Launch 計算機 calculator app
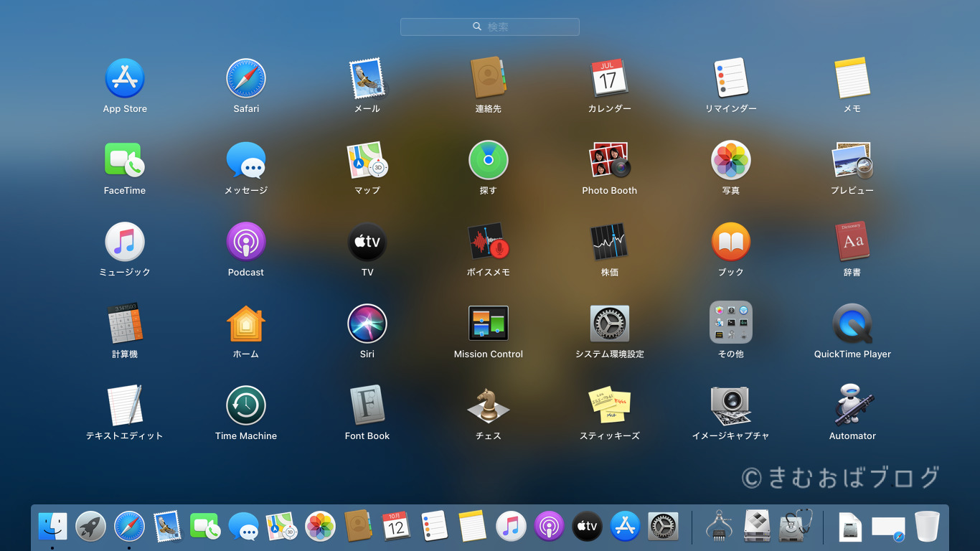Viewport: 980px width, 551px height. 125,324
